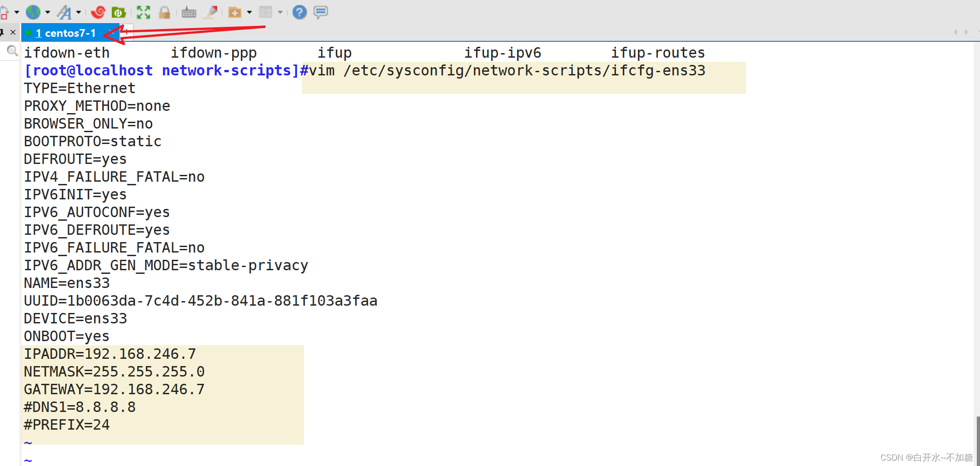
Task: Click the magnifier search icon in sidebar
Action: pyautogui.click(x=12, y=51)
